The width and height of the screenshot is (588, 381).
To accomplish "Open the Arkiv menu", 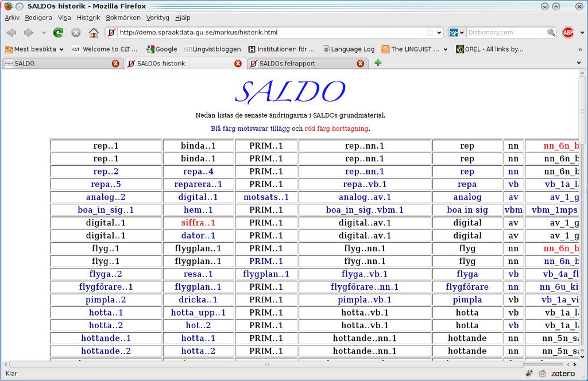I will 12,18.
